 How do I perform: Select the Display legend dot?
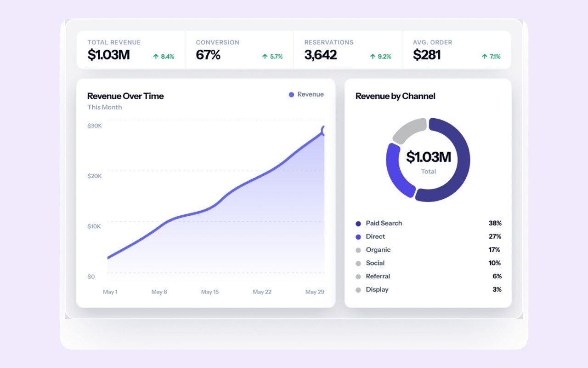point(358,290)
